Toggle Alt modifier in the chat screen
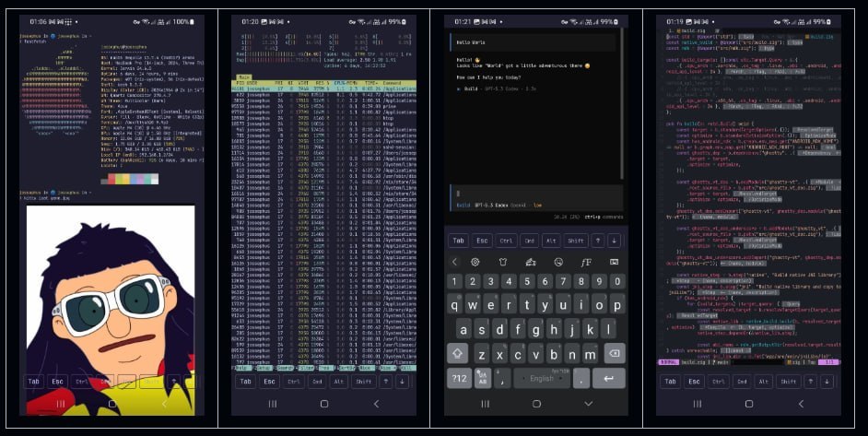The width and height of the screenshot is (868, 436). (x=551, y=241)
